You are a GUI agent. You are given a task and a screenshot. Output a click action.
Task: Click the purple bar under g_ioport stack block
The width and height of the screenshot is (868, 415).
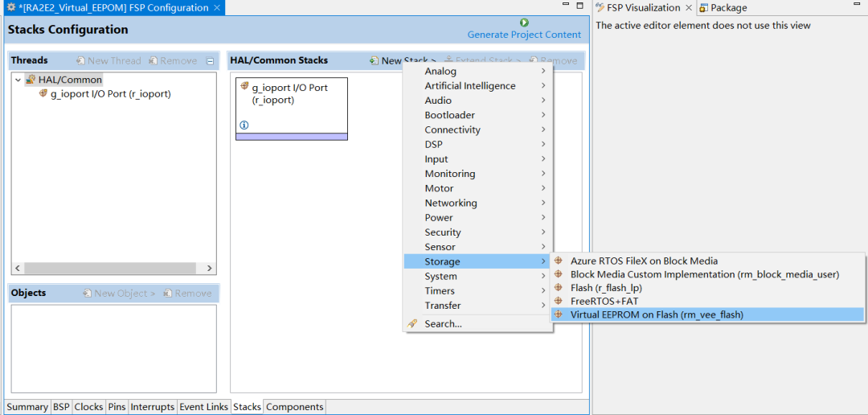[x=291, y=137]
